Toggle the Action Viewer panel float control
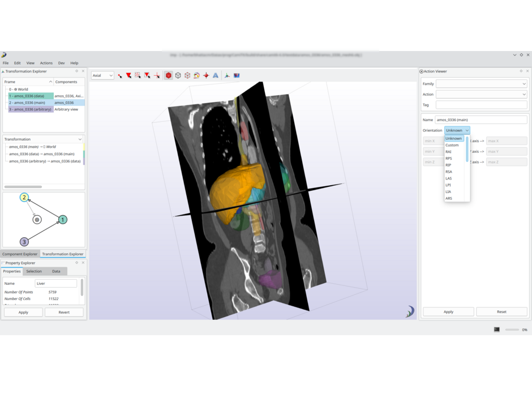This screenshot has height=402, width=532. point(521,71)
